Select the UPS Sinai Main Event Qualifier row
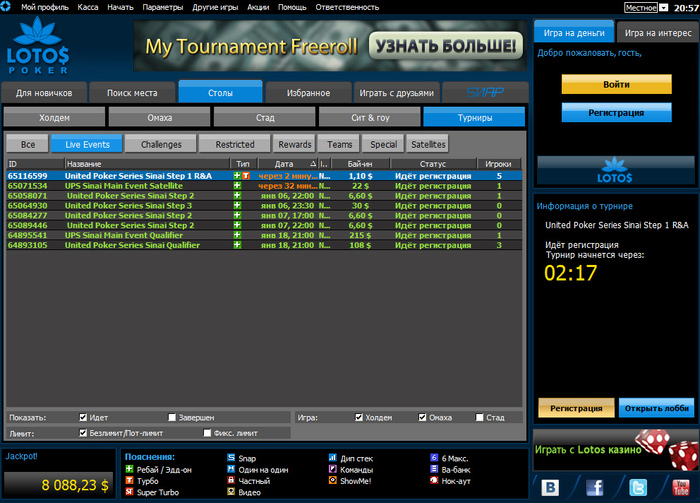 (264, 235)
